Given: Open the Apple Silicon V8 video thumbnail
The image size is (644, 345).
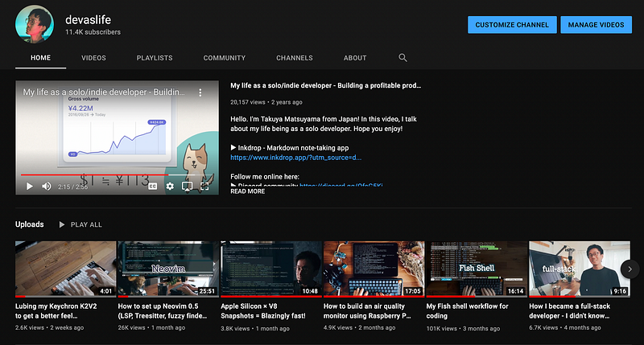Looking at the screenshot, I should (x=271, y=269).
